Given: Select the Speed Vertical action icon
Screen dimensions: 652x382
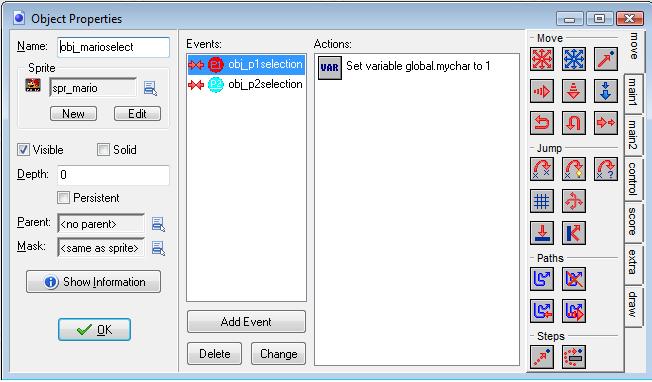Looking at the screenshot, I should point(574,91).
